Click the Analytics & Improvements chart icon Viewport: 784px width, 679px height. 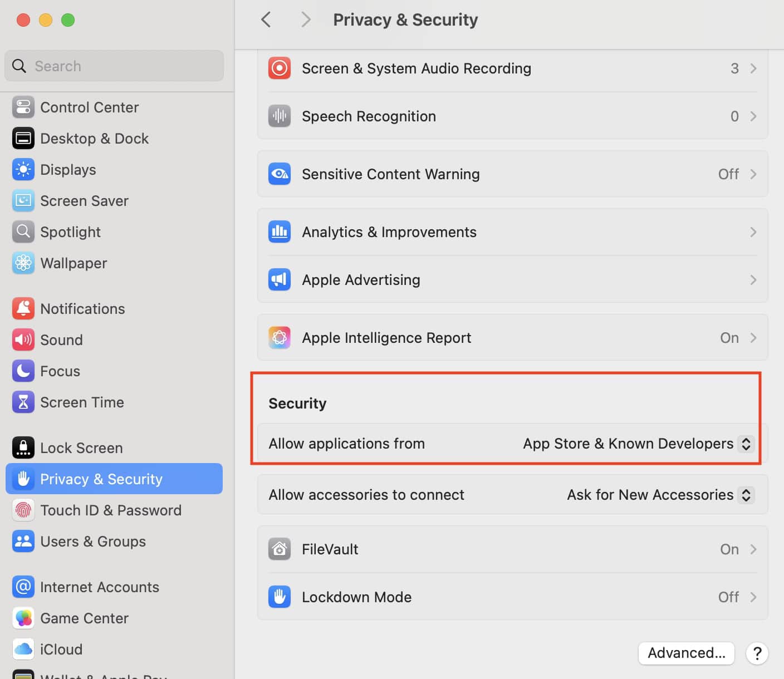[x=280, y=232]
